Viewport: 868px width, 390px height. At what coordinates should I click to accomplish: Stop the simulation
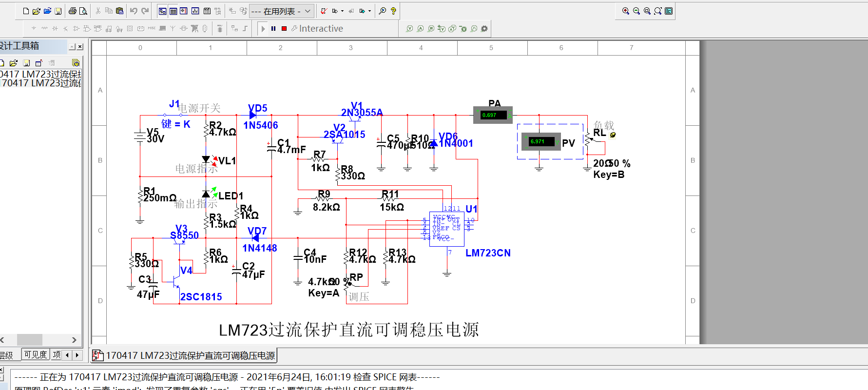coord(284,29)
